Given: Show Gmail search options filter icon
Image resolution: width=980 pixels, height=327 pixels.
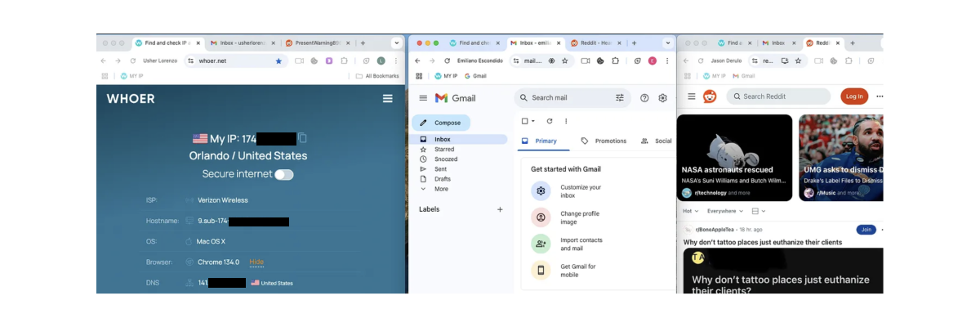Looking at the screenshot, I should [620, 97].
